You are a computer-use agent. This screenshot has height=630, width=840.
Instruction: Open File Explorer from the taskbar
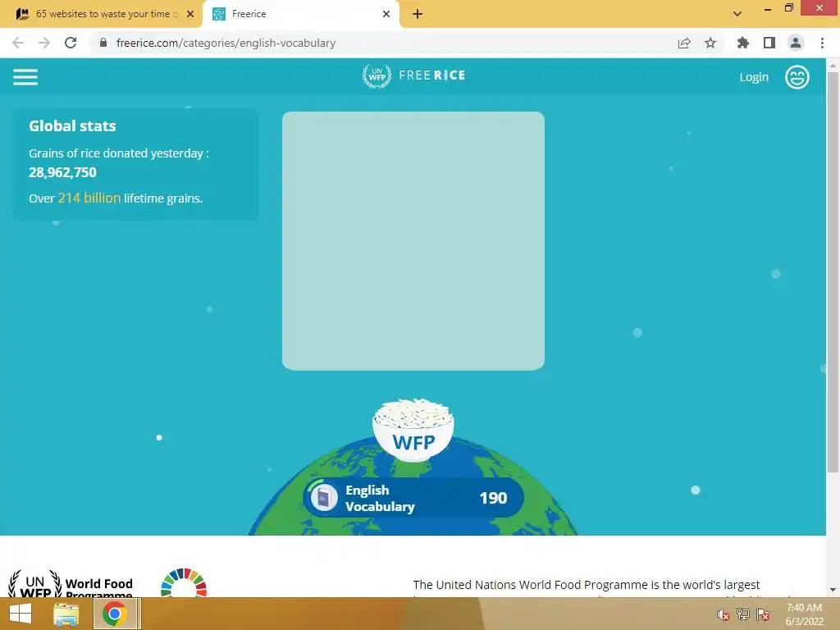coord(66,614)
